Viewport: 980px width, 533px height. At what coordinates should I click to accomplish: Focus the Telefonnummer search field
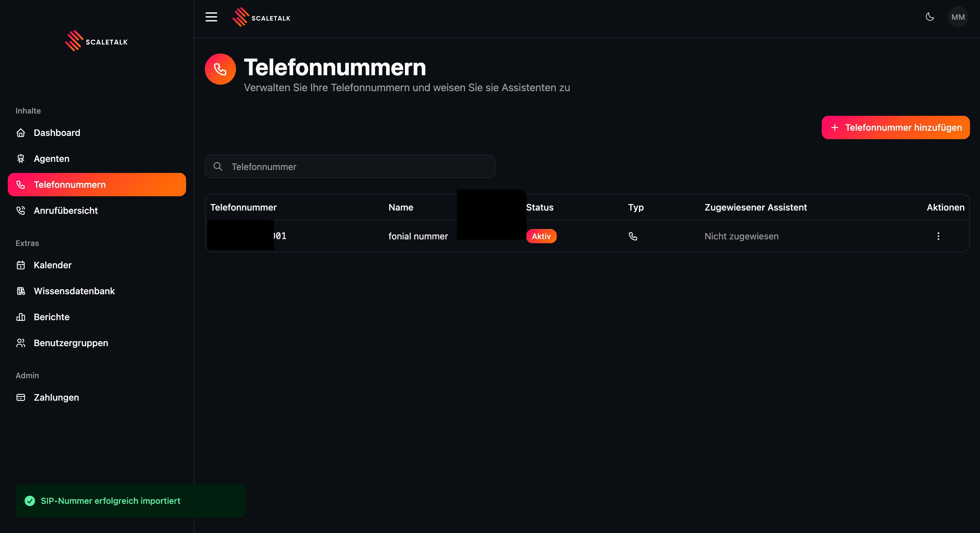coord(350,166)
